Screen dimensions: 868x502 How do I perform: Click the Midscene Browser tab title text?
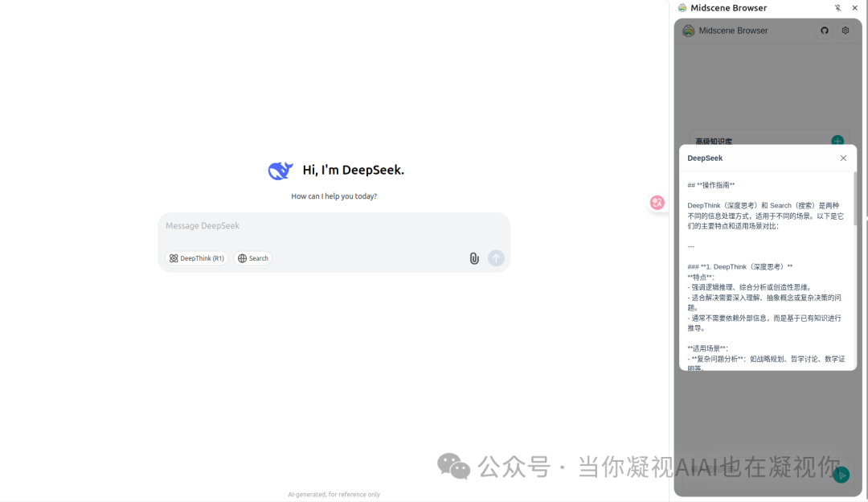(728, 8)
